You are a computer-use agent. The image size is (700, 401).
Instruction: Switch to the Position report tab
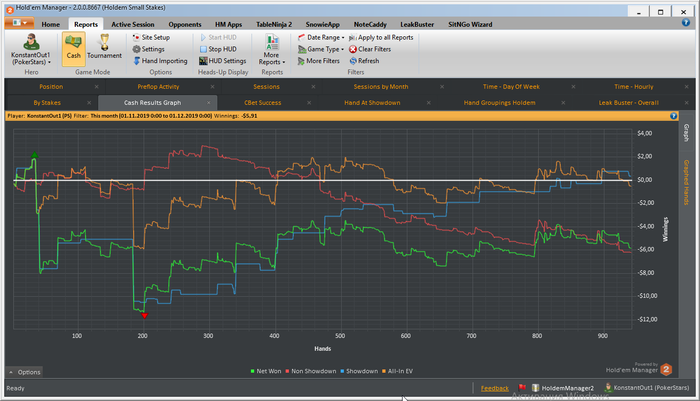tap(51, 87)
